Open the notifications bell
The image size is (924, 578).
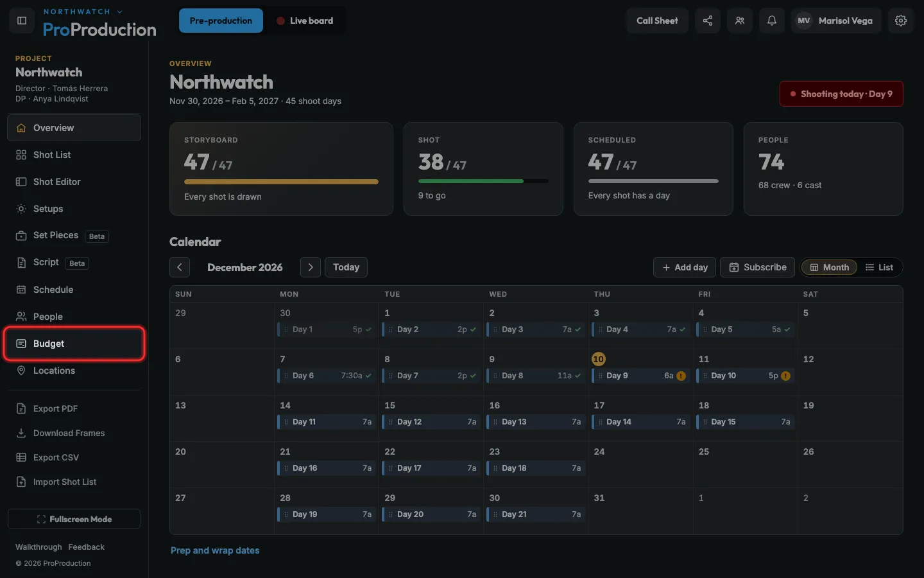point(772,21)
